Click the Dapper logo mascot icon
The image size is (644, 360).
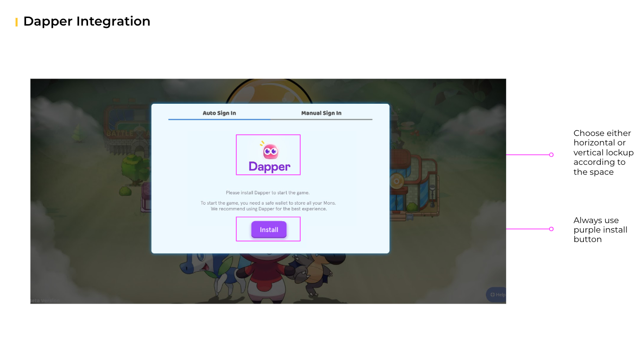coord(270,151)
